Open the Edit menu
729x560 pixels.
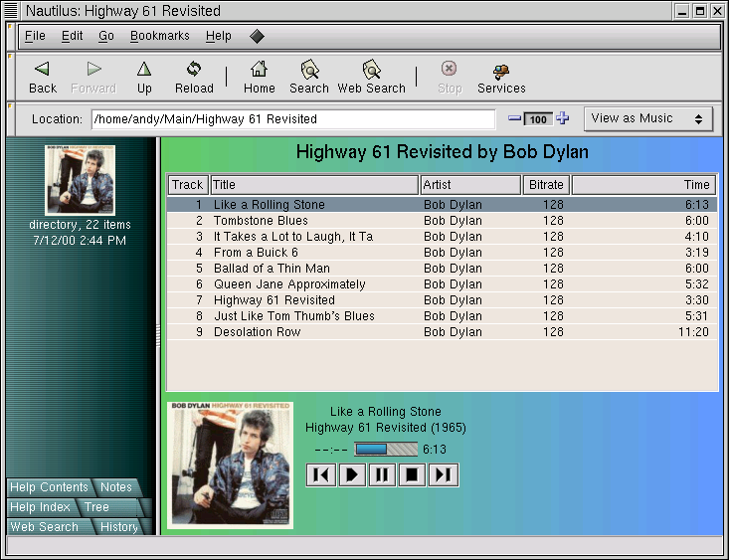click(x=72, y=36)
